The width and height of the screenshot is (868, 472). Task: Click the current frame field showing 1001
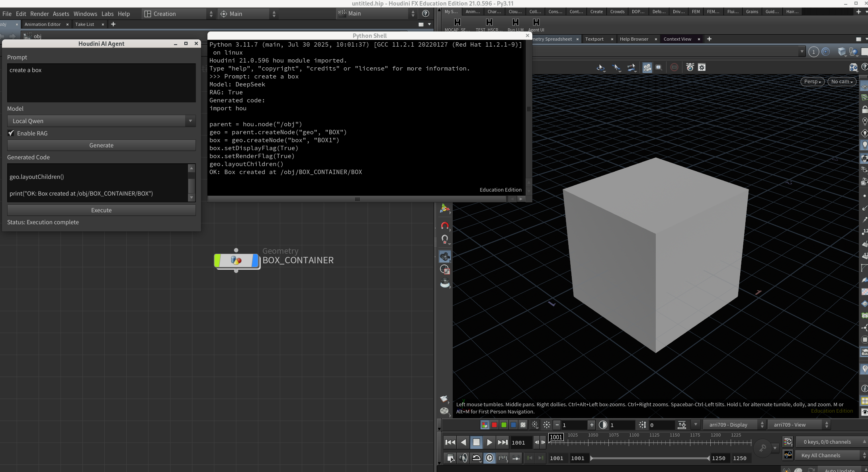[522, 443]
